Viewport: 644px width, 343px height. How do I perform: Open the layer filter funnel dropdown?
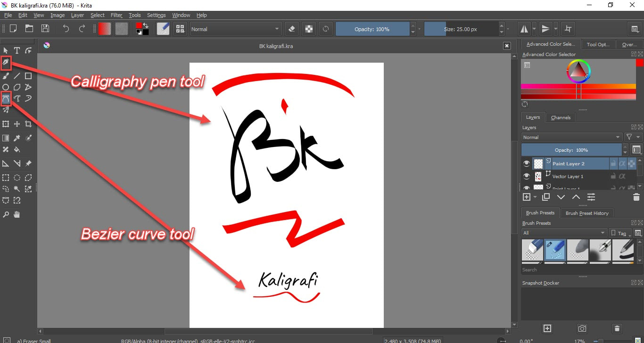633,137
